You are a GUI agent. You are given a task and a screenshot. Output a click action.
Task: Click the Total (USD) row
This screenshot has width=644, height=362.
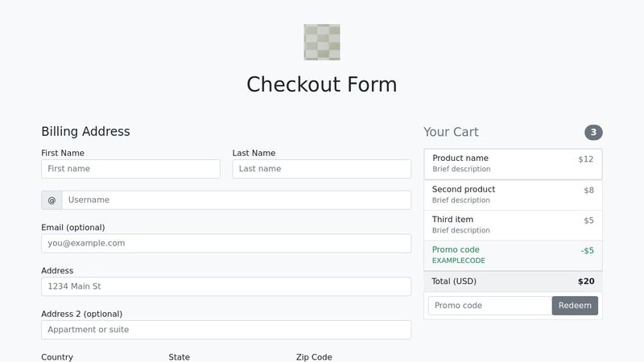(513, 282)
